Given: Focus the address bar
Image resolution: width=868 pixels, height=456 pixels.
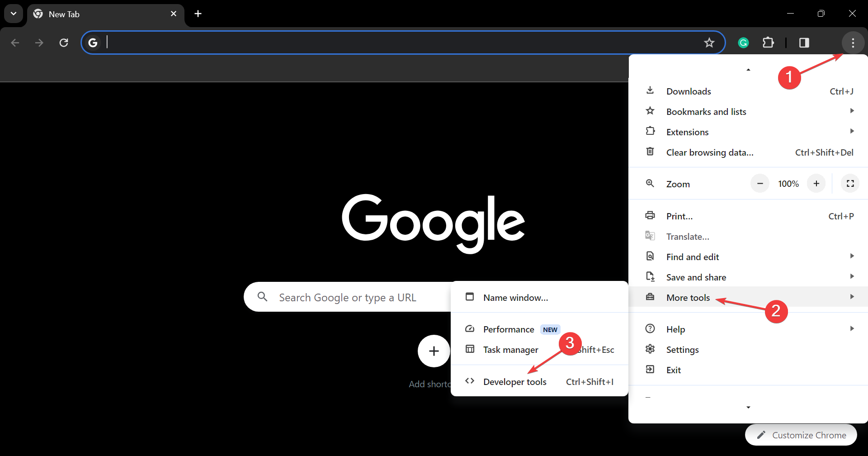Looking at the screenshot, I should click(x=402, y=43).
